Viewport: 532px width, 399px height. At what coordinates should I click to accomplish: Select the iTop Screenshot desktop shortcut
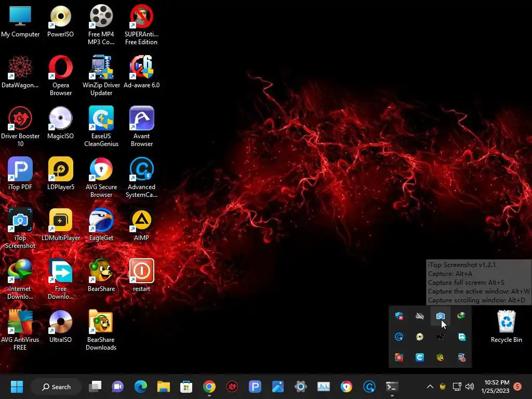(x=20, y=229)
